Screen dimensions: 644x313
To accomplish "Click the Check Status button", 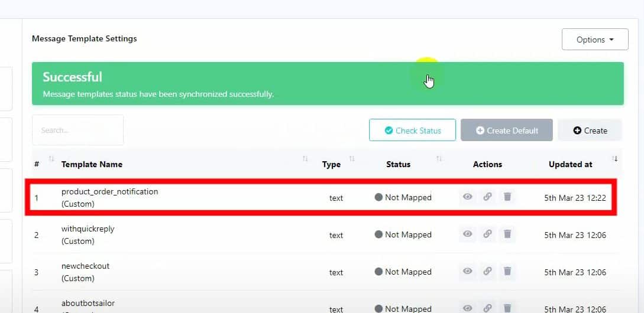I will (412, 131).
